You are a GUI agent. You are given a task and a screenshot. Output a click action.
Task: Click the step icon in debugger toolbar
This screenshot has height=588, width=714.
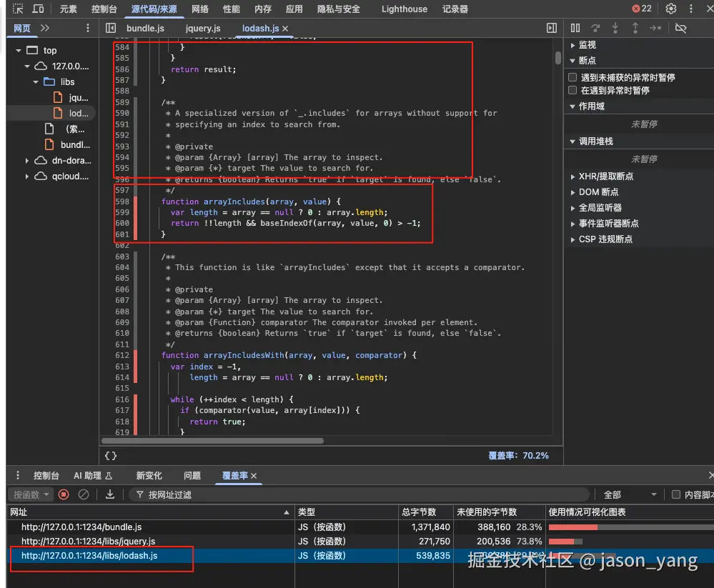click(x=655, y=28)
